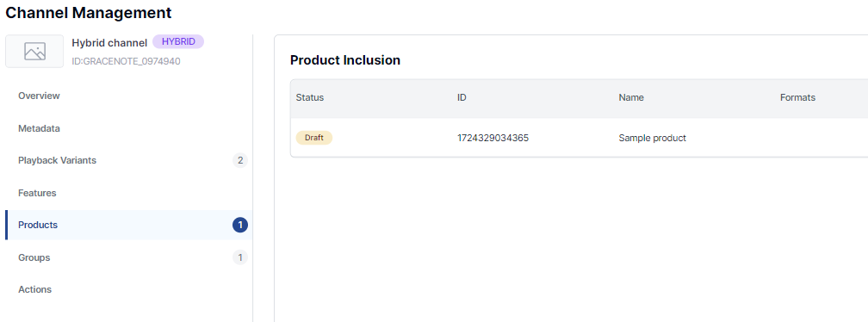This screenshot has width=868, height=322.
Task: Open the Overview section
Action: (x=39, y=96)
